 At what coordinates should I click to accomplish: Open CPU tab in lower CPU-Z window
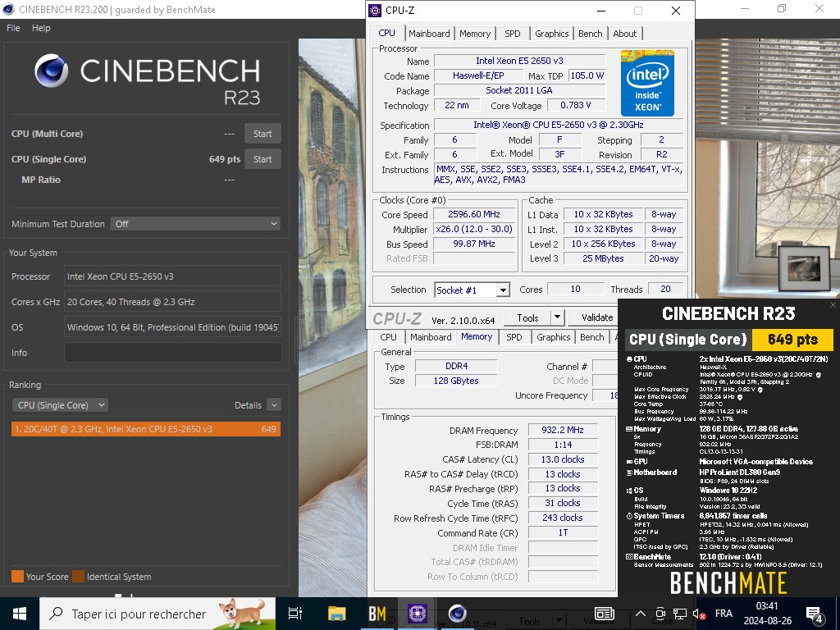[x=388, y=337]
